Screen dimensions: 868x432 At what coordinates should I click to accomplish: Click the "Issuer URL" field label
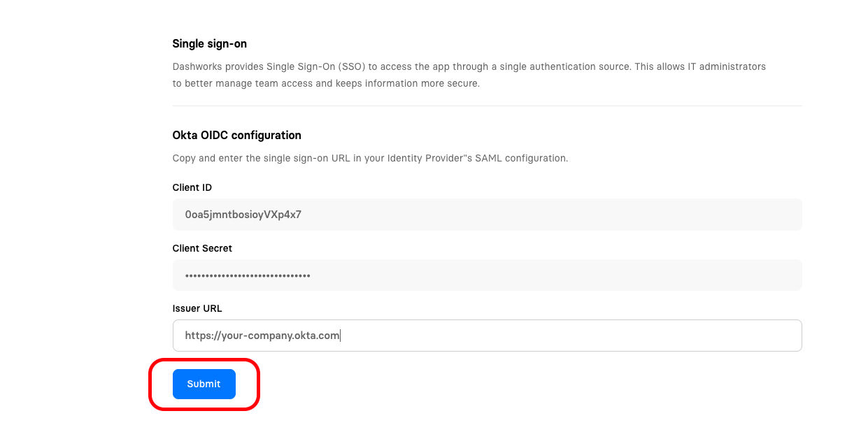[x=197, y=308]
